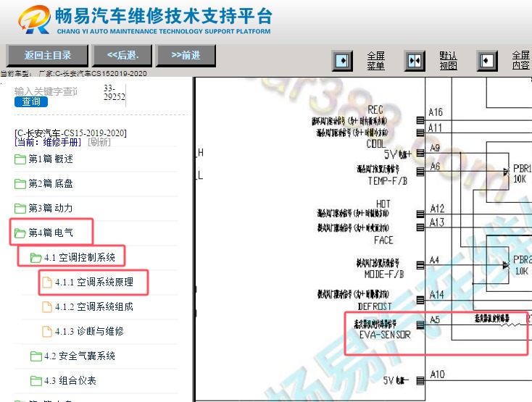This screenshot has height=402, width=532.
Task: Click the A16 pin label
Action: pos(436,112)
